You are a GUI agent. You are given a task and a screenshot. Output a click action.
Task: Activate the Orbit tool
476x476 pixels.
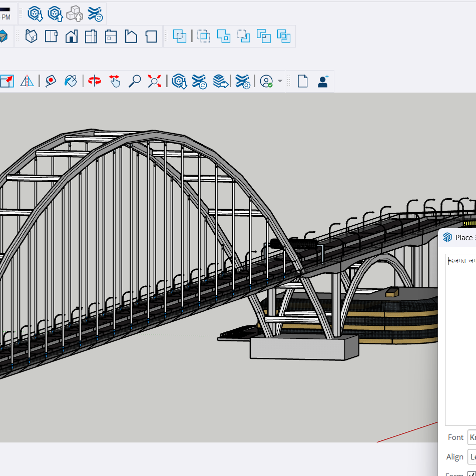95,81
